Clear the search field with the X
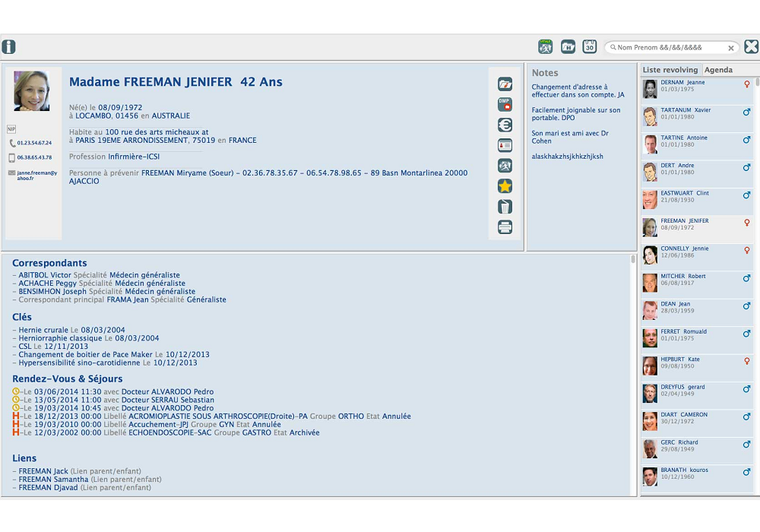760x532 pixels. (x=731, y=48)
